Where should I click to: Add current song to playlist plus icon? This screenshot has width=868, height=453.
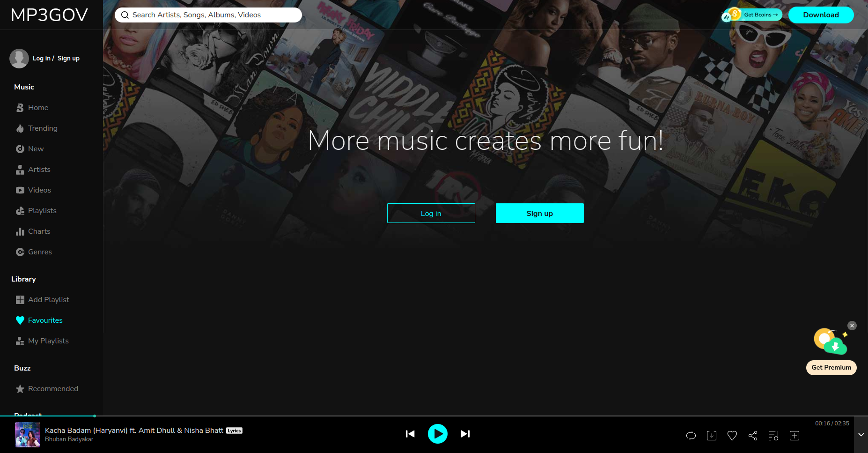coord(794,436)
